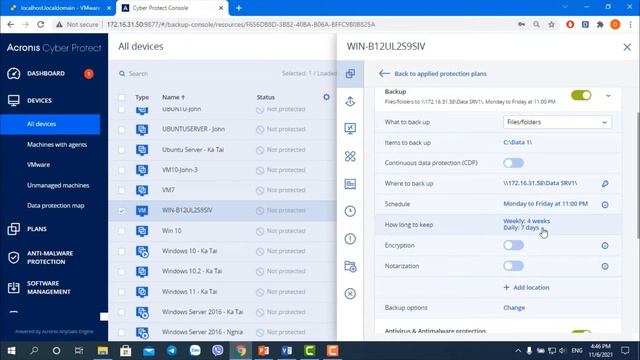Open the Alerts exclamation icon
The image size is (640, 360).
[350, 239]
